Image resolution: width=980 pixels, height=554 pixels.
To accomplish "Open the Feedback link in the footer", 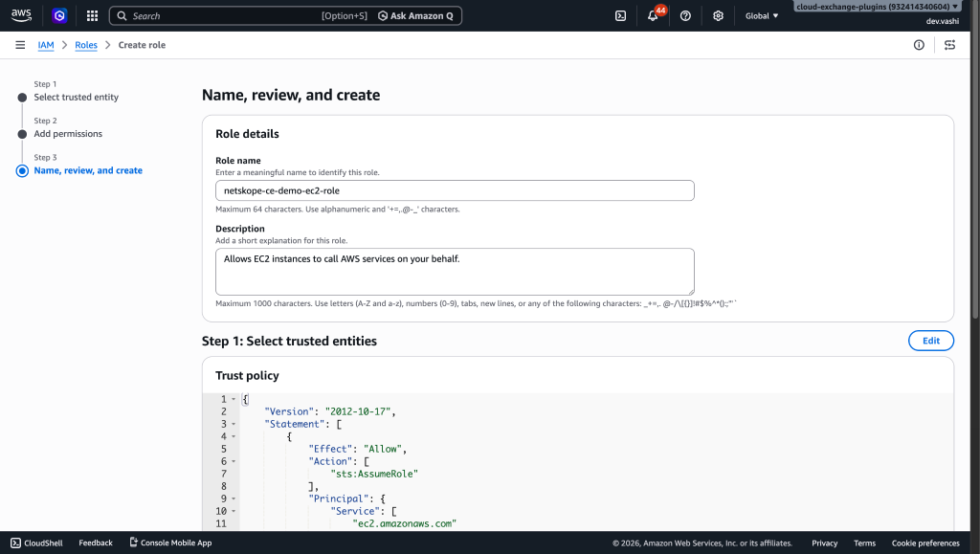I will tap(96, 543).
